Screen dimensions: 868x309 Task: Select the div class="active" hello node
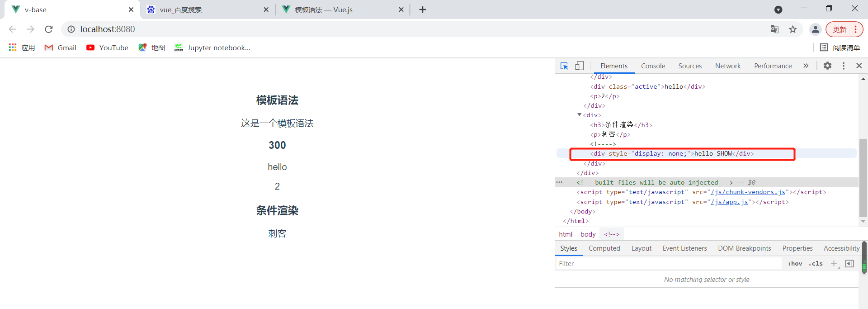(647, 86)
